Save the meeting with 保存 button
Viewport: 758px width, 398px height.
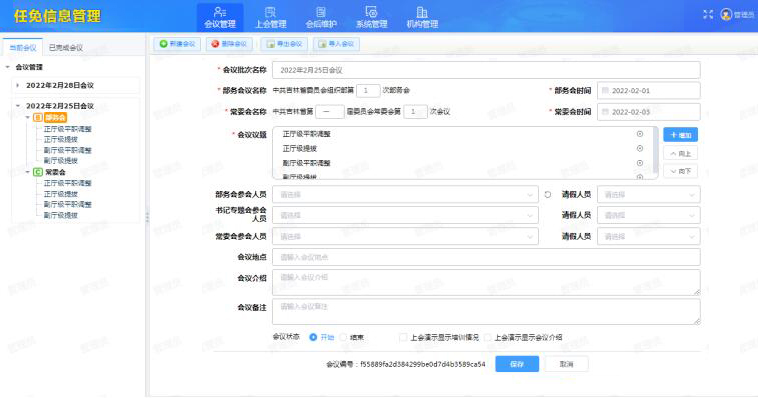coord(517,364)
